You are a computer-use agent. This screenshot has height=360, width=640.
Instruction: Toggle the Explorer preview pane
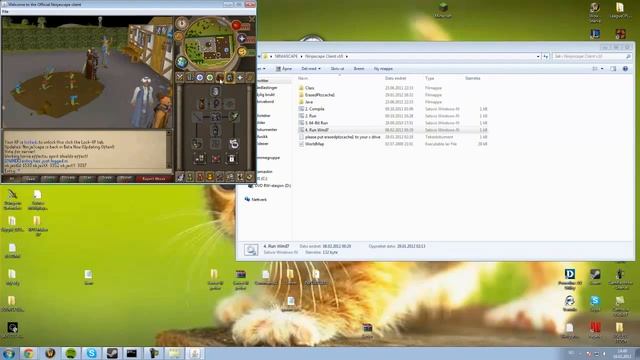613,69
